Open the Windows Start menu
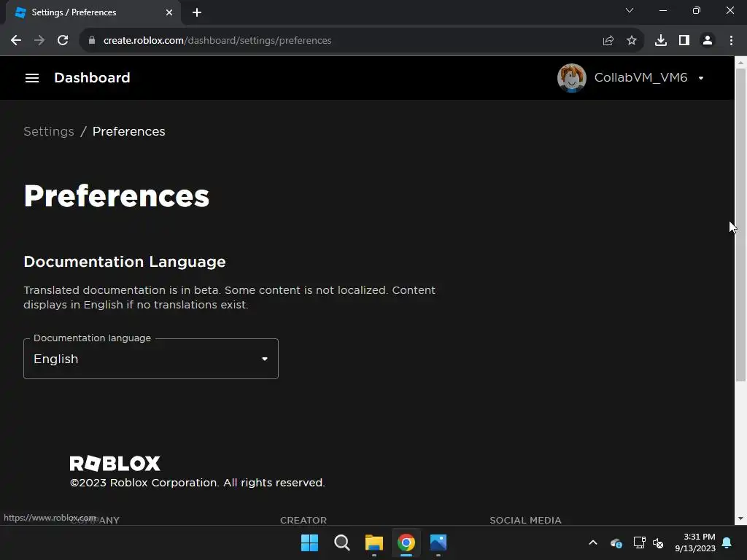Viewport: 747px width, 560px height. tap(309, 542)
